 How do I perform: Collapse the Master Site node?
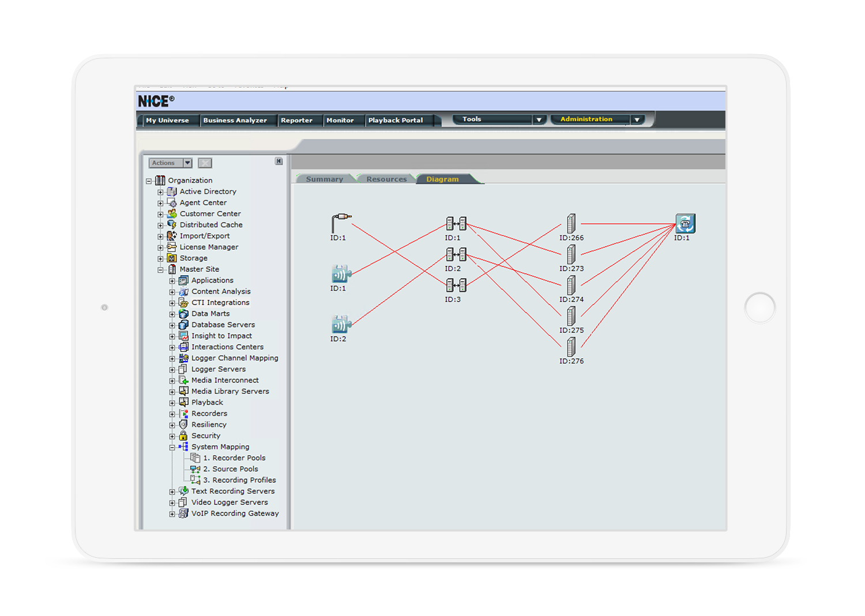pos(160,270)
